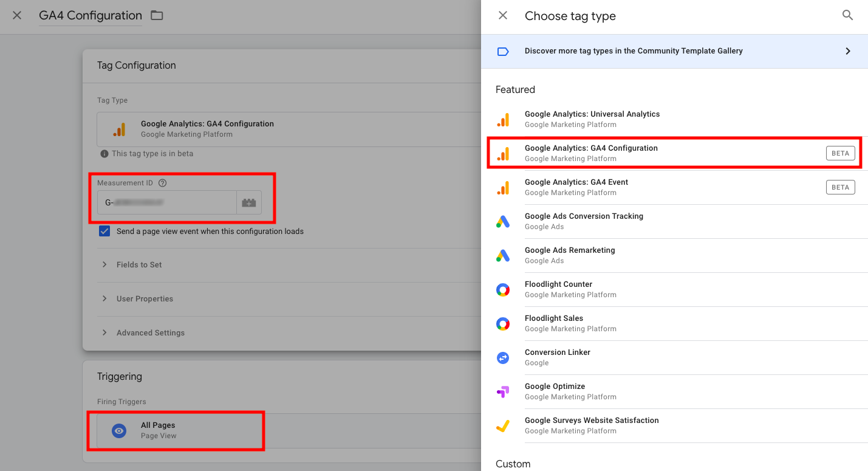
Task: Click the eye icon of All Pages trigger
Action: [x=120, y=431]
